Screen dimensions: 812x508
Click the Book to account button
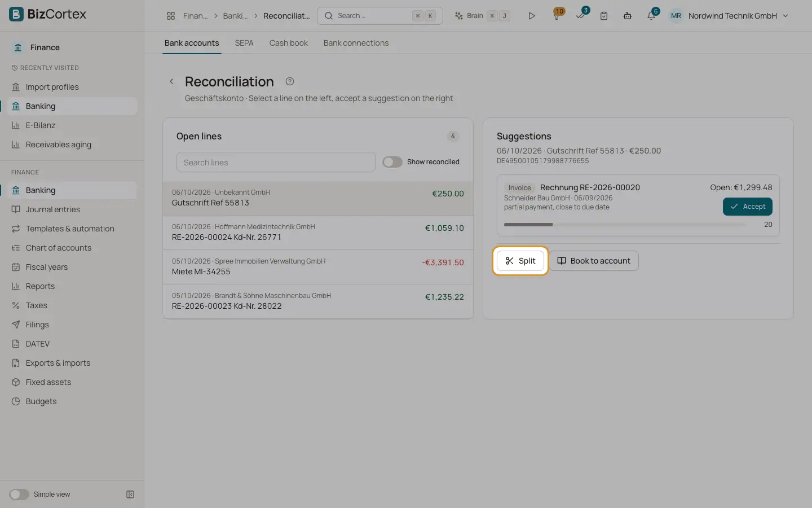click(x=594, y=261)
